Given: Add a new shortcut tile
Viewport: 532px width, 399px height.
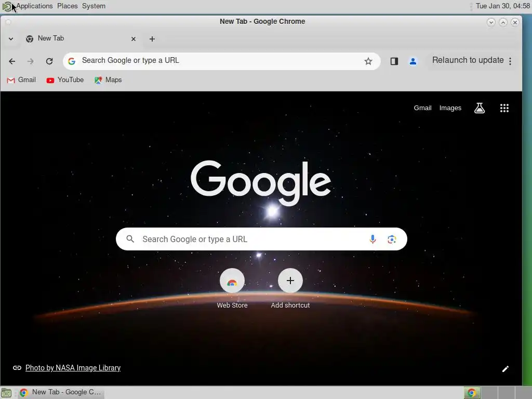Looking at the screenshot, I should tap(290, 288).
